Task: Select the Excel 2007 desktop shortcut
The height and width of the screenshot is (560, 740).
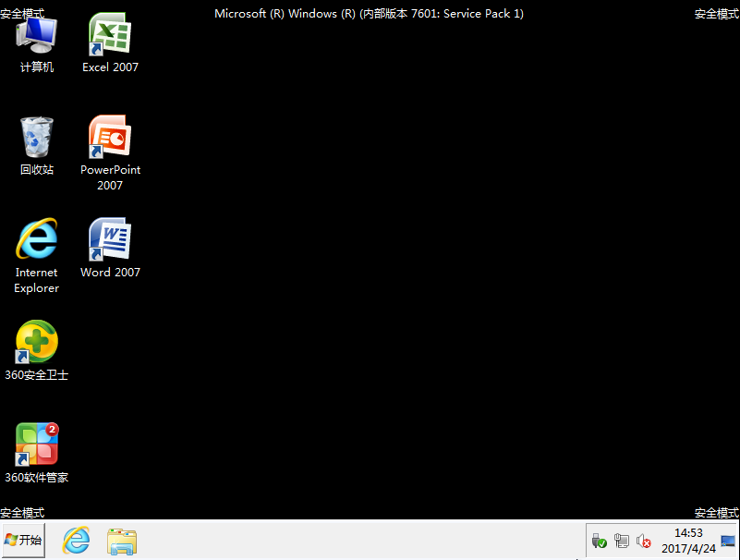Action: 110,43
